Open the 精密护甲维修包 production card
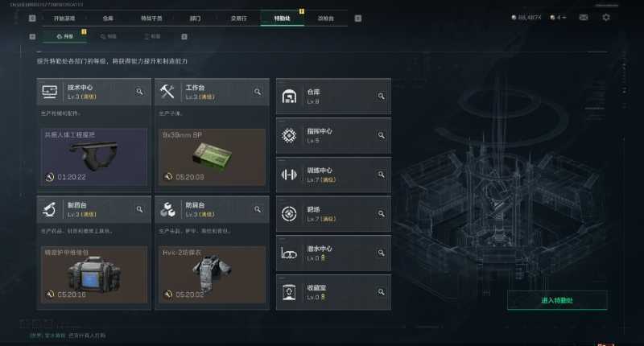 click(94, 274)
